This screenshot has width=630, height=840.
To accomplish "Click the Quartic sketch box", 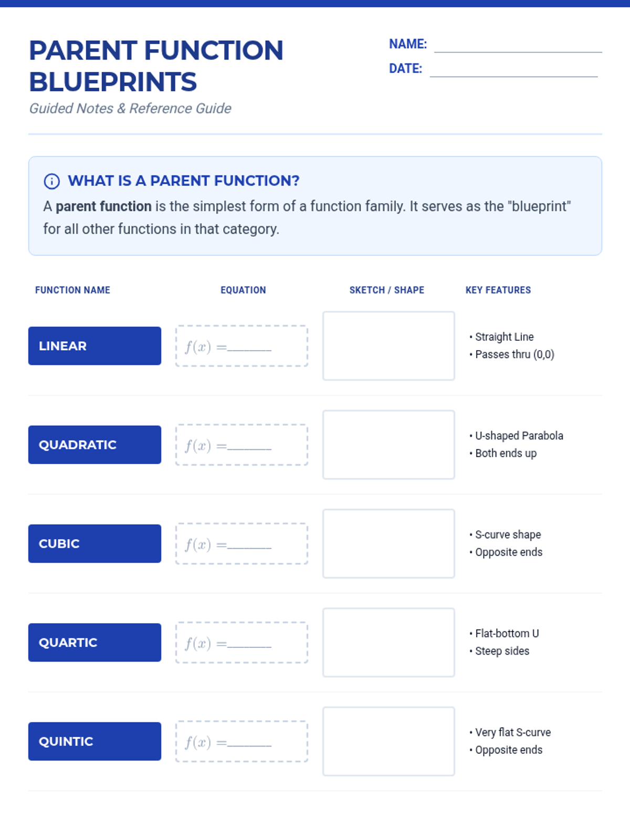I will pos(388,643).
